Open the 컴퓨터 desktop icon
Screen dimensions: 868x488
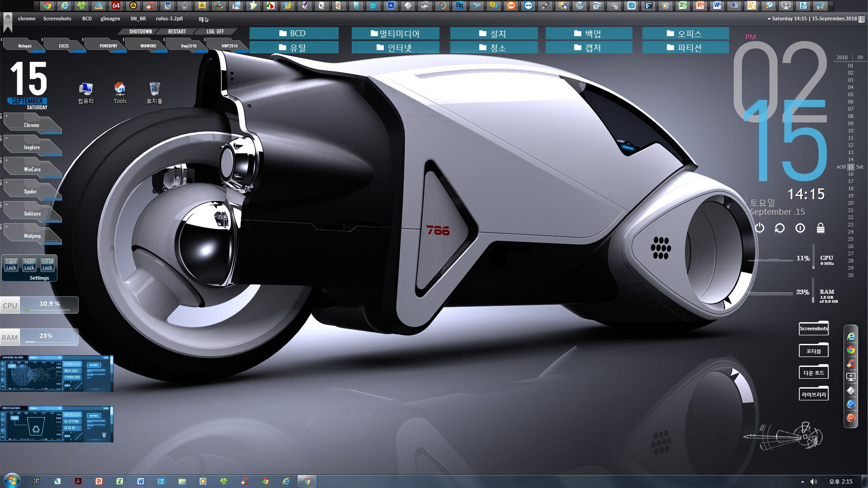point(85,93)
